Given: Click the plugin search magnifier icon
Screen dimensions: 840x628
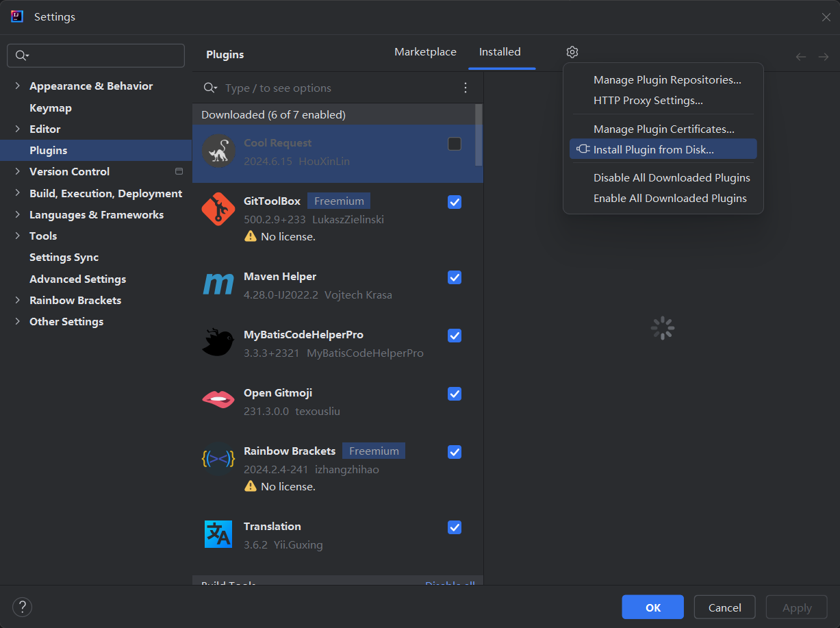Looking at the screenshot, I should coord(210,88).
